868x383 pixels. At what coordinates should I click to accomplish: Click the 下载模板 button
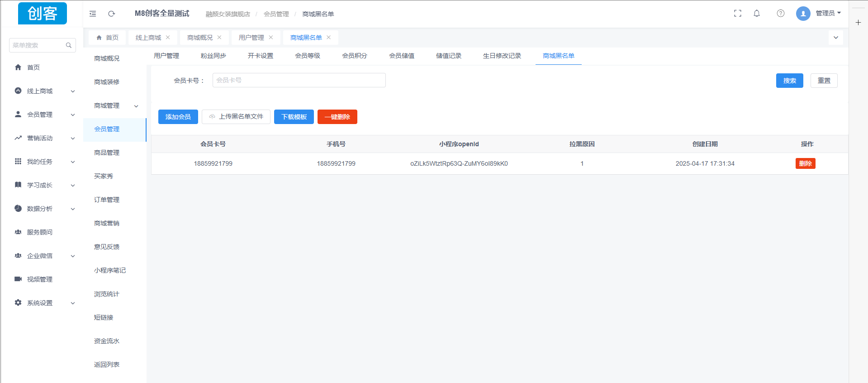coord(294,117)
